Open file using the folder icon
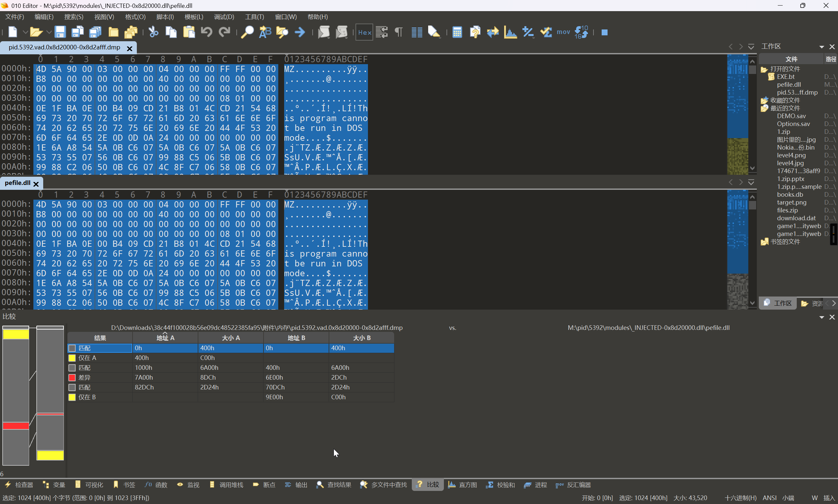838x504 pixels. point(36,32)
